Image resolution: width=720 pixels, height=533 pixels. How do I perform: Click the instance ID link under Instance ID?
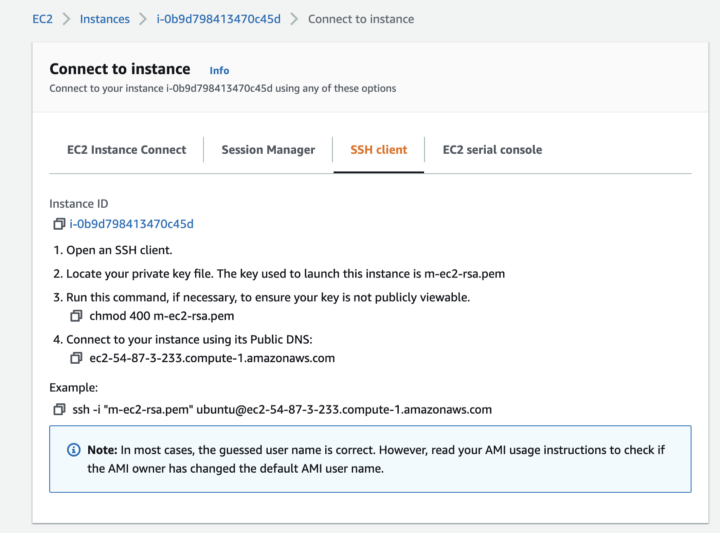(x=131, y=224)
